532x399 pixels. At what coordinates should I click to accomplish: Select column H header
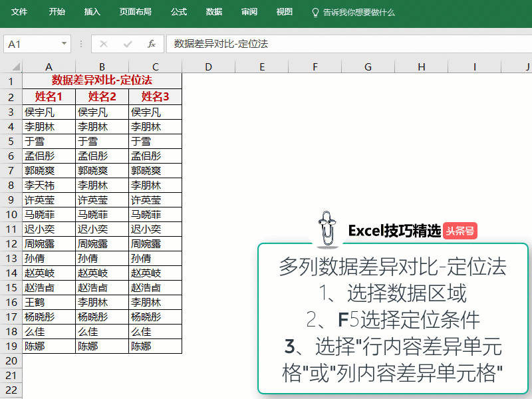pyautogui.click(x=422, y=66)
